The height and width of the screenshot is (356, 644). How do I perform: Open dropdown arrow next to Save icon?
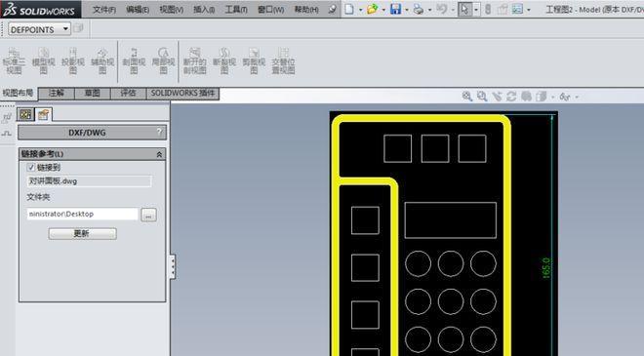tap(407, 9)
